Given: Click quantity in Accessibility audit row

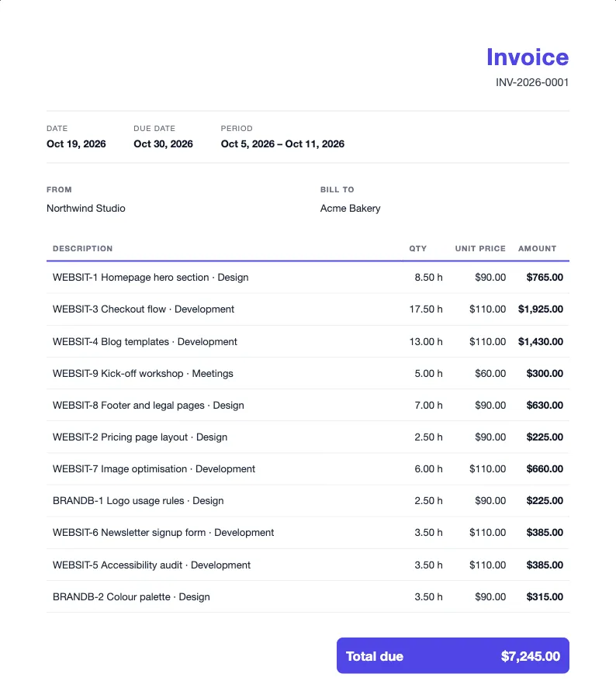Looking at the screenshot, I should [x=428, y=565].
